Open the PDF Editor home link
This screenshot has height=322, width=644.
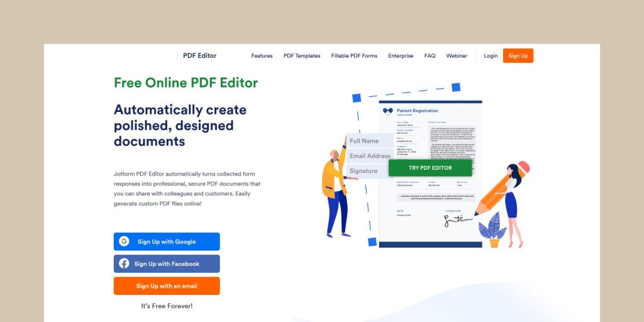click(x=199, y=56)
